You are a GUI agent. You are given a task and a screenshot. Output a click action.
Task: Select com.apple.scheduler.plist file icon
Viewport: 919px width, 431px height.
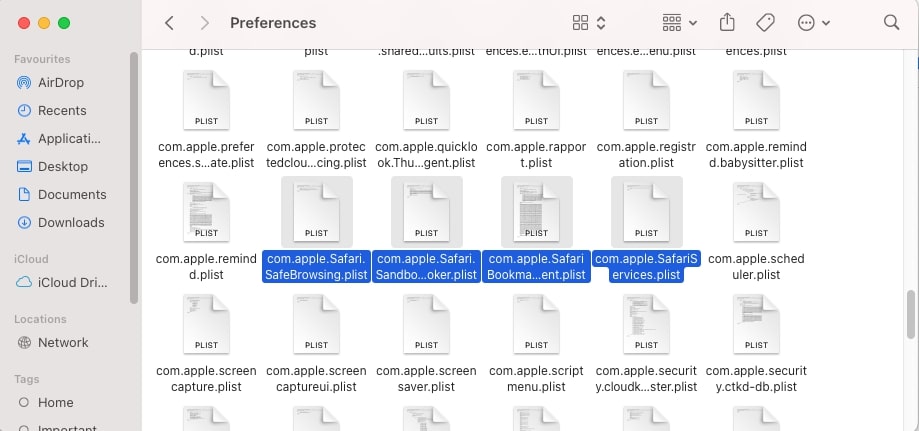(756, 212)
